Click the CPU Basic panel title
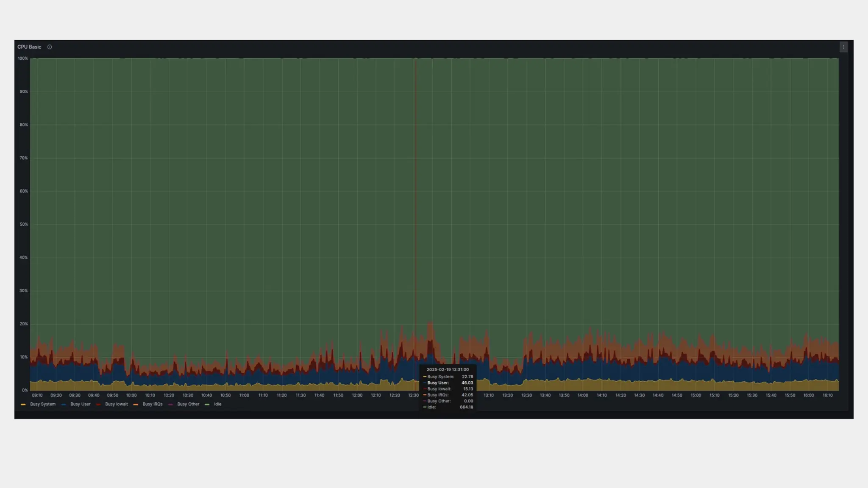This screenshot has height=488, width=868. pyautogui.click(x=29, y=47)
